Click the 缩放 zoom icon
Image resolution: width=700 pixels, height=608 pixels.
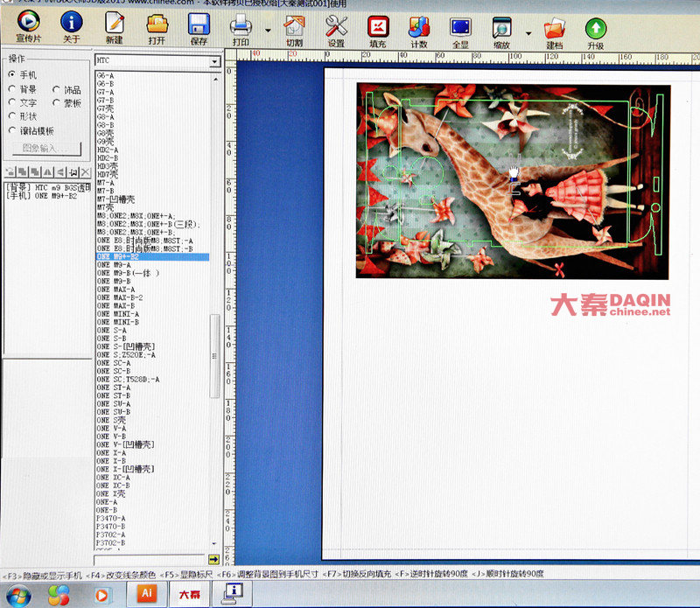click(502, 28)
